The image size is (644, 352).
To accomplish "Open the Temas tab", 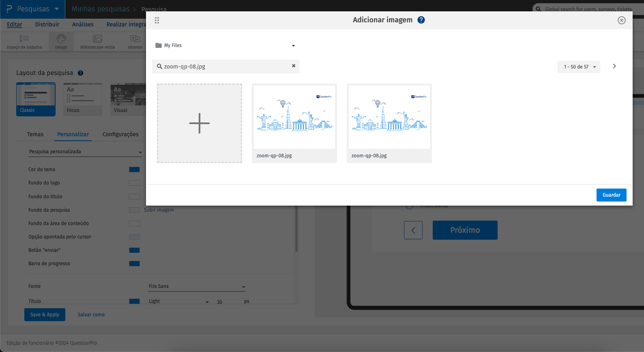I will 35,134.
